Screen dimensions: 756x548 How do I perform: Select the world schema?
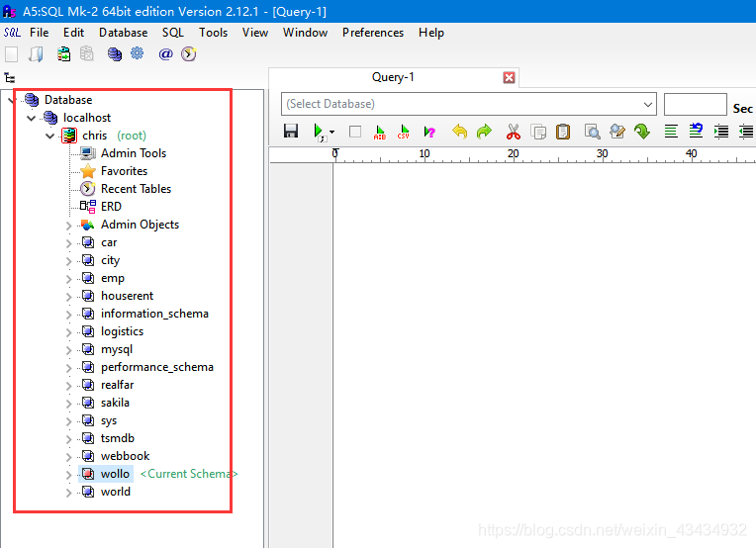click(x=115, y=492)
